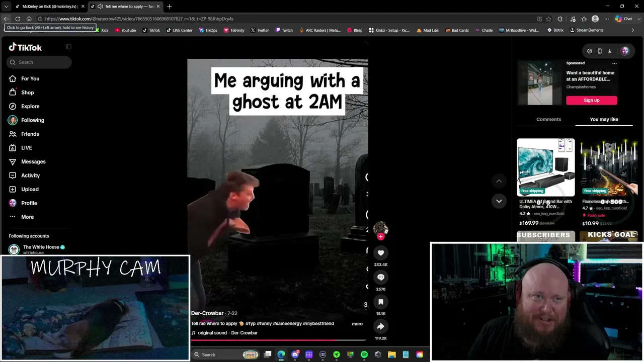Open the video comments bubble icon

381,277
